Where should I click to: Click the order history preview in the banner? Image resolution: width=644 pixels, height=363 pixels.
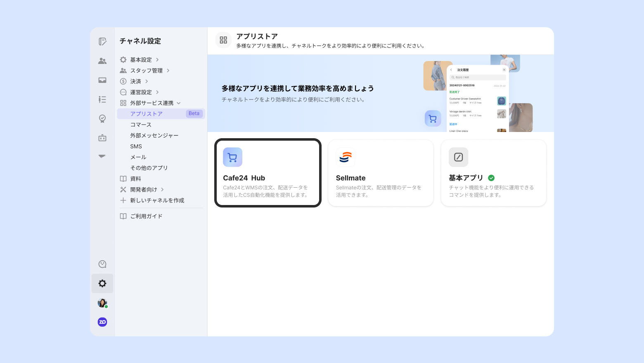pos(478,99)
